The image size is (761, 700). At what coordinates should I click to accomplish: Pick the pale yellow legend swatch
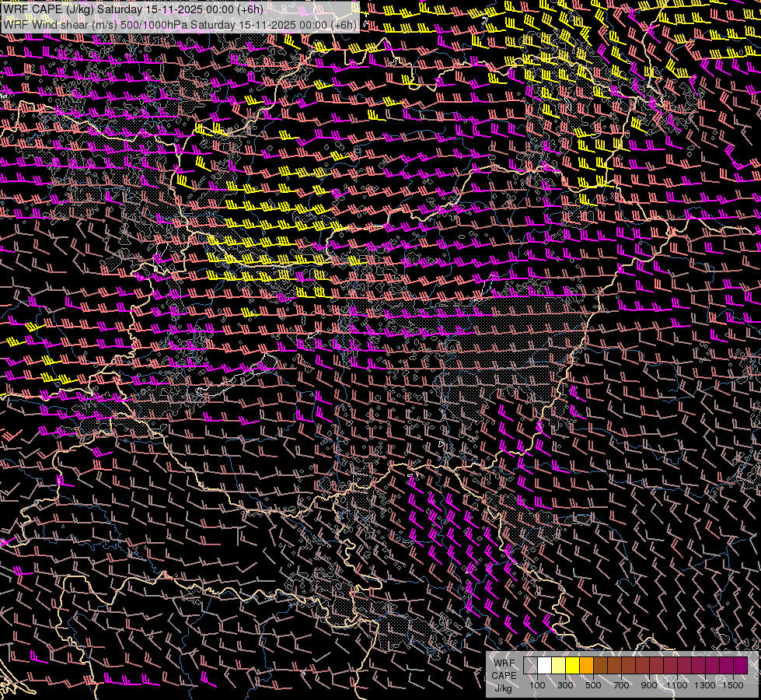pos(558,666)
